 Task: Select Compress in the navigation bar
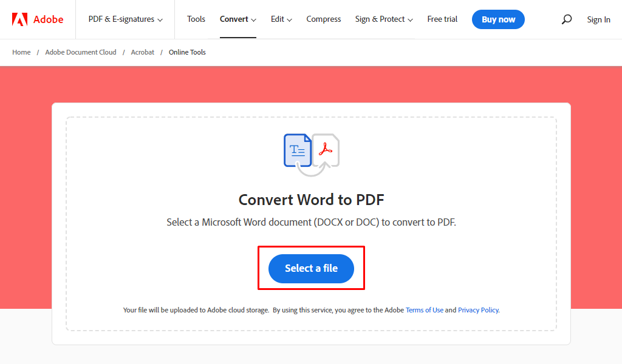coord(324,19)
